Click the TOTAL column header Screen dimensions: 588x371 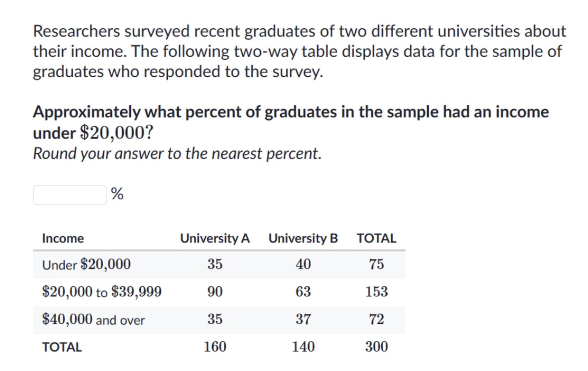click(x=376, y=238)
